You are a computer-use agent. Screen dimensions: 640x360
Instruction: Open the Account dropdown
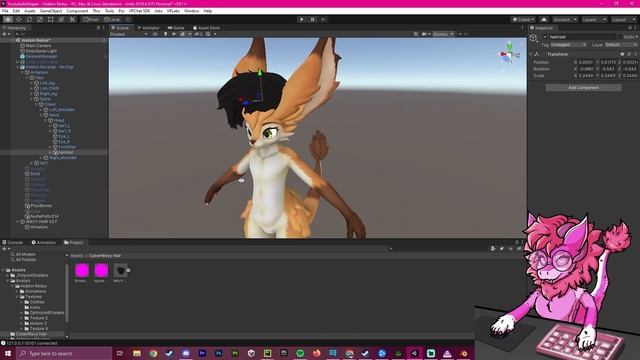(564, 19)
